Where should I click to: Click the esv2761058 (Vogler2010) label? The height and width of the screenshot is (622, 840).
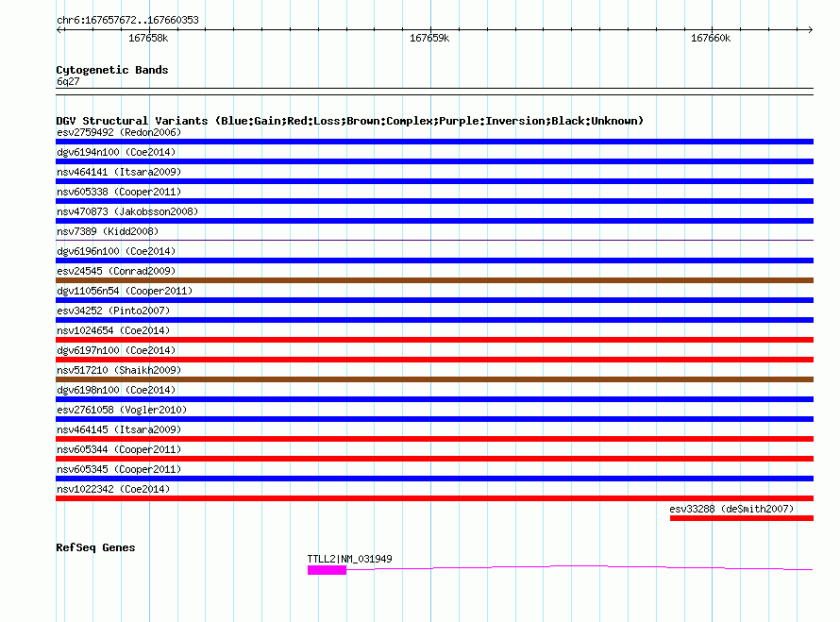(x=122, y=410)
